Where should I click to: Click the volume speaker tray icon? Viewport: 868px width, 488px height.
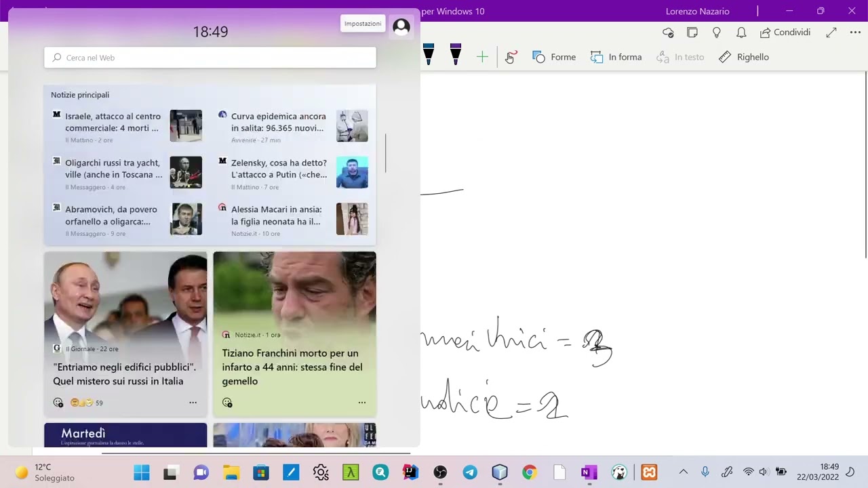pyautogui.click(x=764, y=472)
